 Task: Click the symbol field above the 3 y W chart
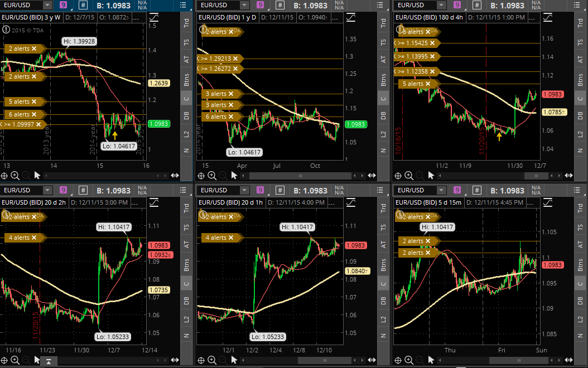22,5
